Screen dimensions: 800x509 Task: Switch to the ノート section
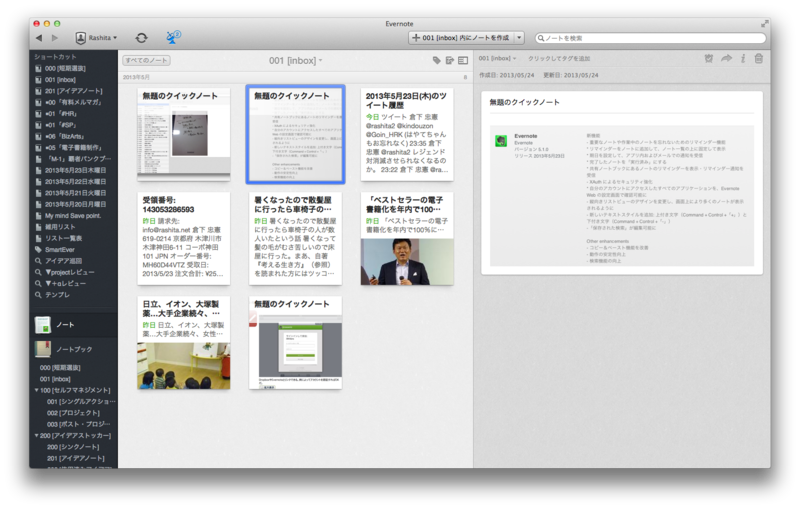73,325
